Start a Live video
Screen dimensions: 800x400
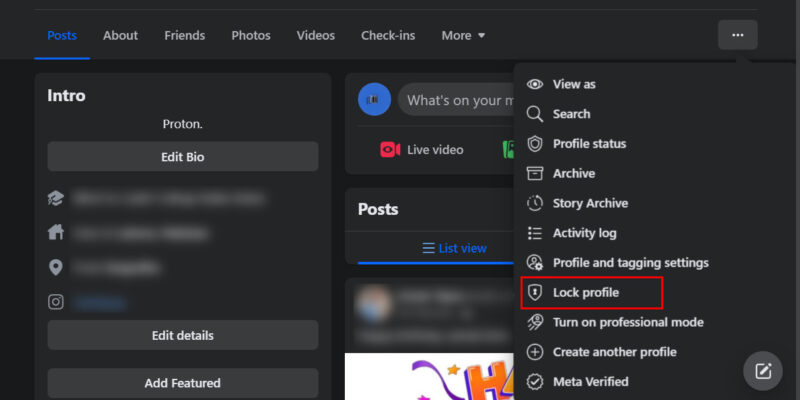[x=422, y=149]
